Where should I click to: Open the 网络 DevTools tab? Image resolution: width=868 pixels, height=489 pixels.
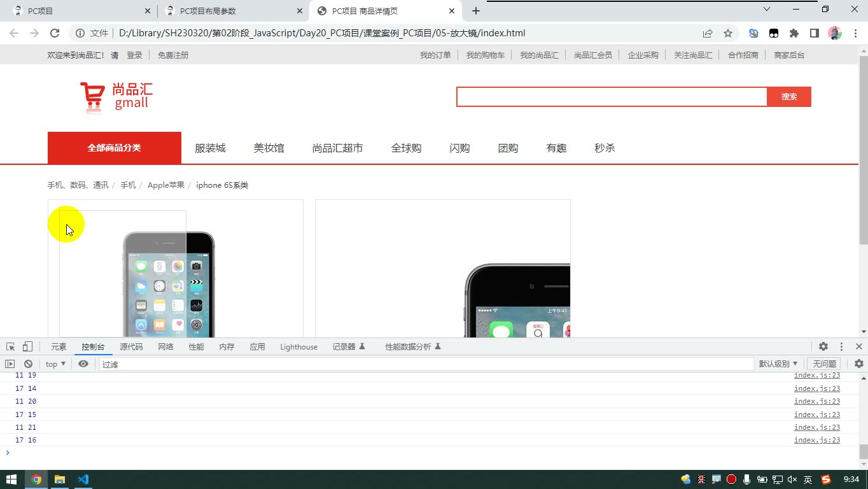(x=165, y=346)
